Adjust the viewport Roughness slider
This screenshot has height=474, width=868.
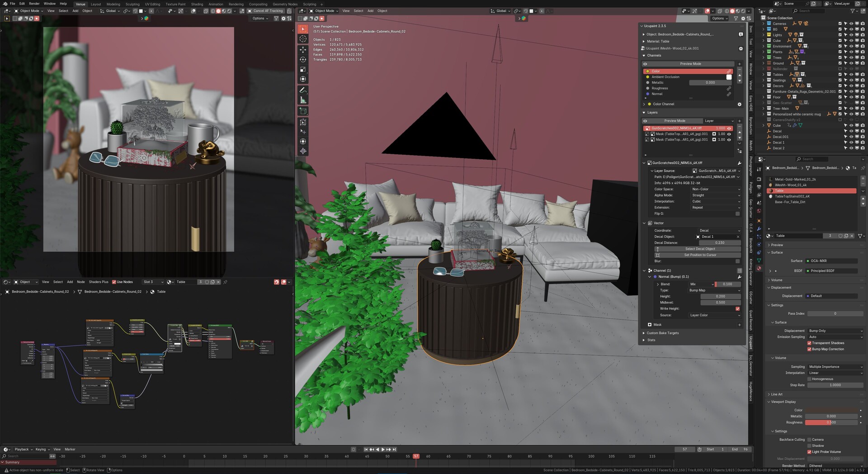[831, 423]
